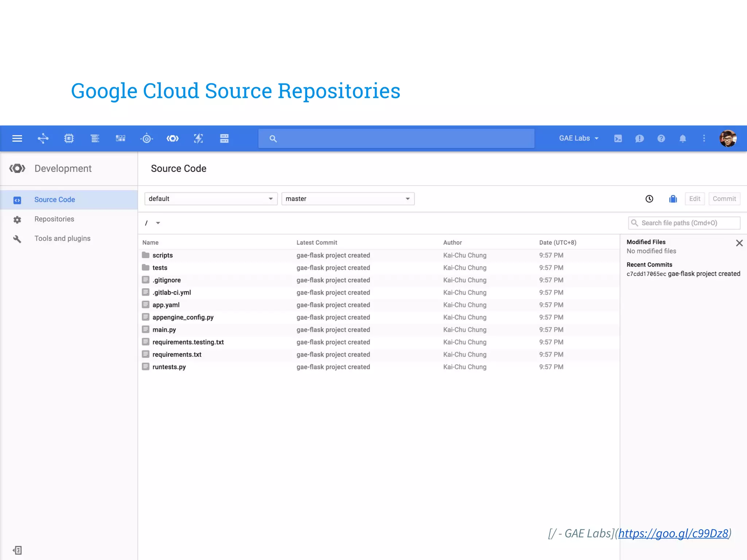
Task: Focus the Search file paths field
Action: coord(684,223)
